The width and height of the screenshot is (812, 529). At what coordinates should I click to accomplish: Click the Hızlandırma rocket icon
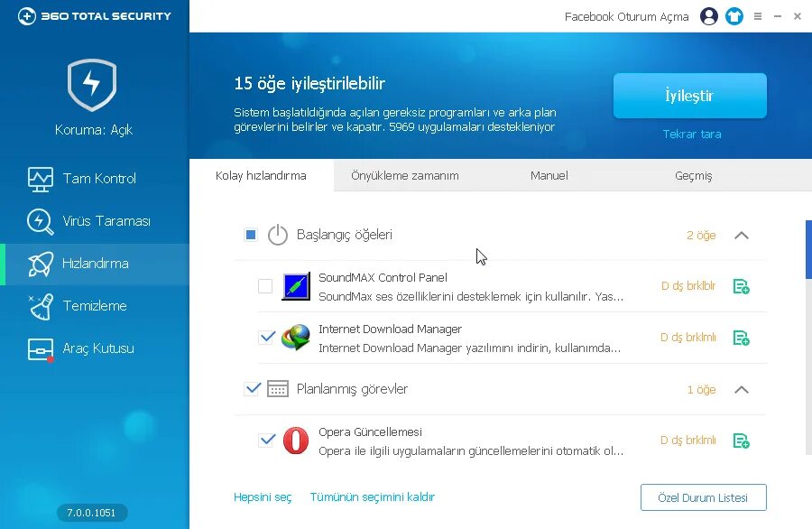pos(41,264)
